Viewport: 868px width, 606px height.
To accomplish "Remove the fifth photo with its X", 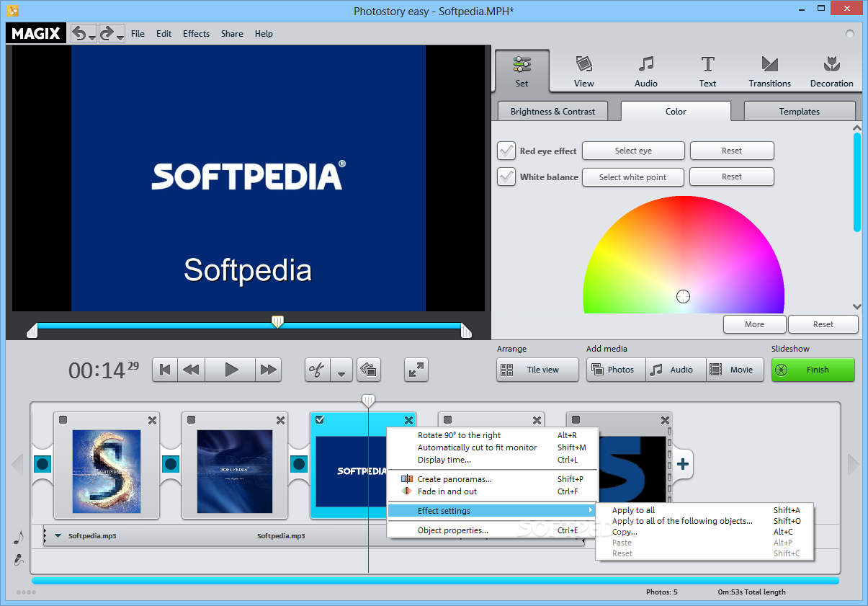I will pyautogui.click(x=665, y=420).
